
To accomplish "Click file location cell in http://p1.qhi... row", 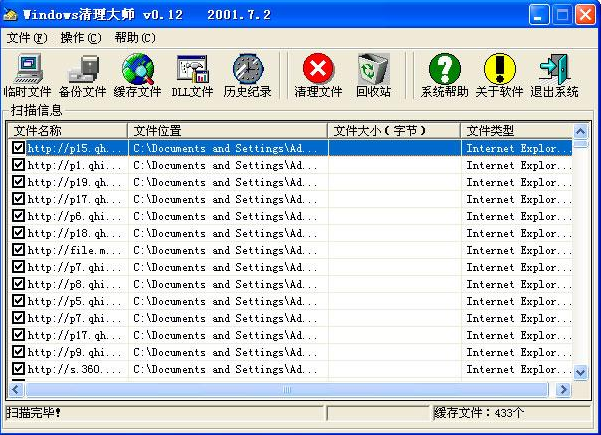I will coord(226,165).
